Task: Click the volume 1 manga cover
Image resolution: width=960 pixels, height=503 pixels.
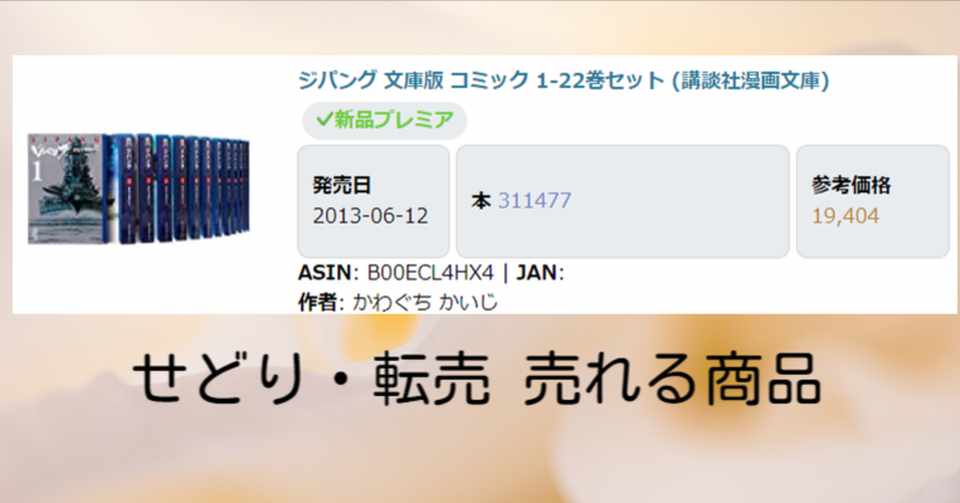Action: [66, 189]
